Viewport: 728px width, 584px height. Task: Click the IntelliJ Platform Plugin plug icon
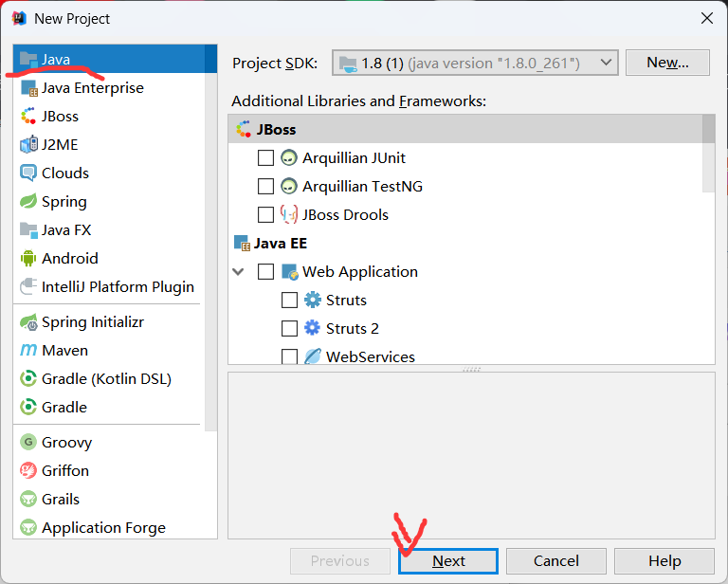click(28, 286)
